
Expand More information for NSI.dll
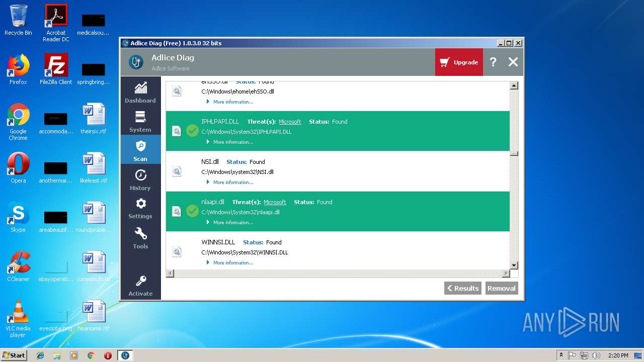(230, 182)
